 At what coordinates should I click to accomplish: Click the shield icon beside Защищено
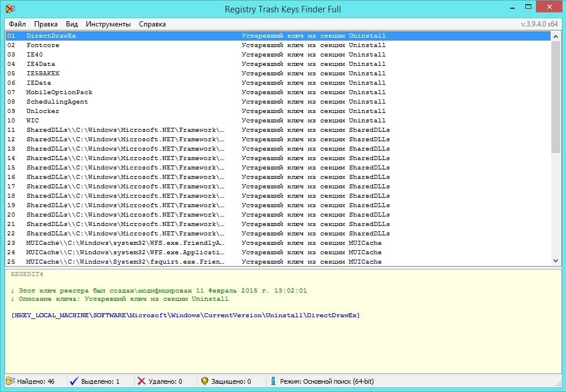(x=205, y=381)
